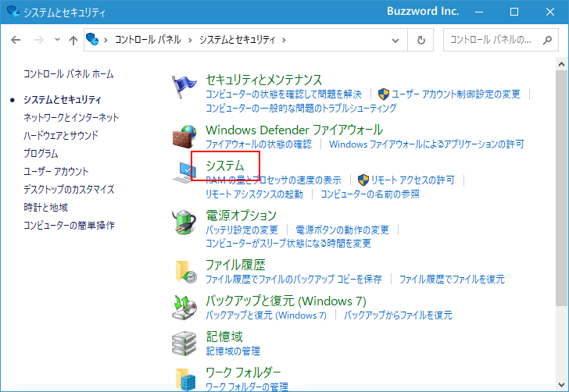Click the vertical scrollbar thumb
This screenshot has height=392, width=569.
pos(561,188)
